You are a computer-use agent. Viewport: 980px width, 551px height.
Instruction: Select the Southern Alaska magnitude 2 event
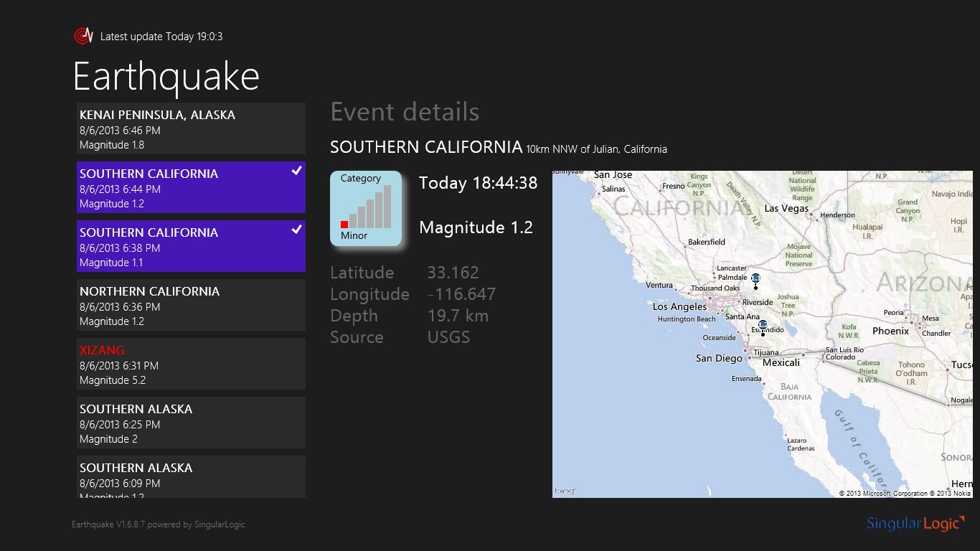pos(191,423)
